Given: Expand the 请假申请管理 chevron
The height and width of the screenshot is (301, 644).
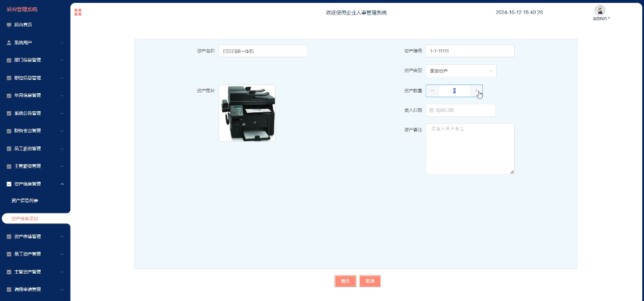Looking at the screenshot, I should tap(62, 289).
